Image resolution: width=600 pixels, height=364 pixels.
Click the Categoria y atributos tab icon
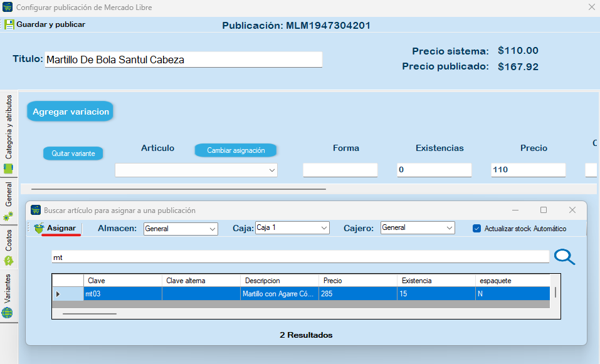[8, 169]
